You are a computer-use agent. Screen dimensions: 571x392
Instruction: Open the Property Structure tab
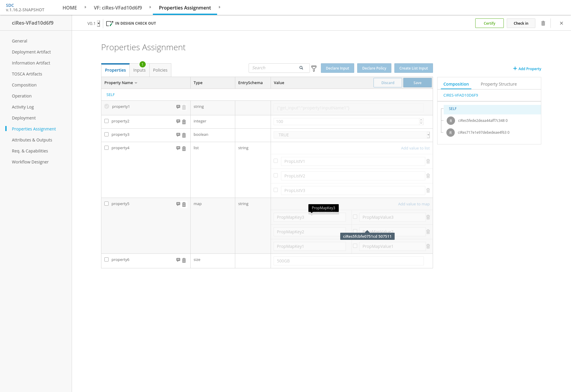(x=498, y=84)
